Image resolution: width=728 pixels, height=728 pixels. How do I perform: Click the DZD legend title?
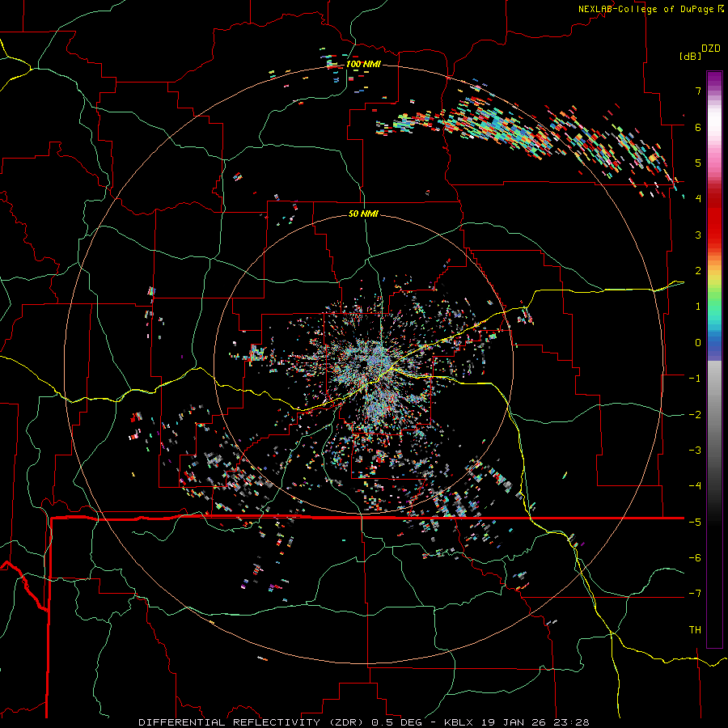(711, 49)
